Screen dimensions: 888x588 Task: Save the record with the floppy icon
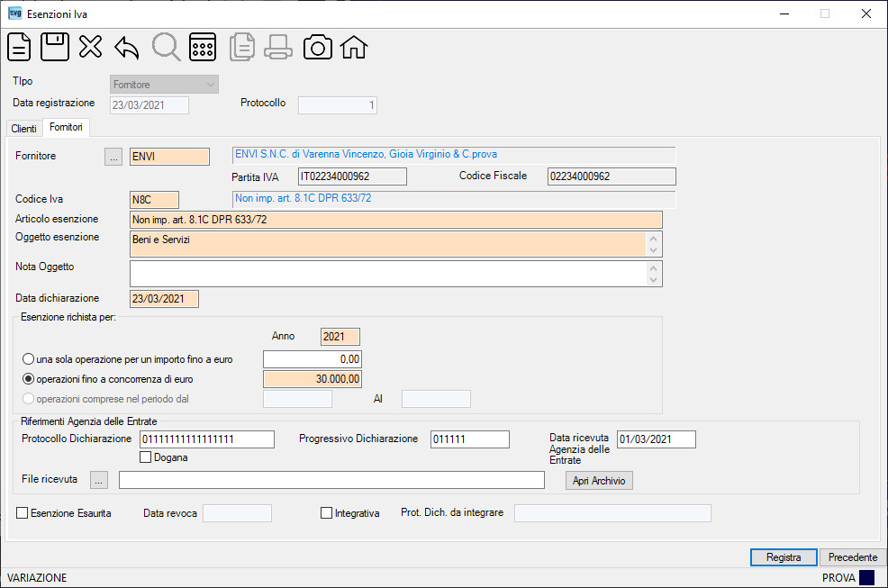coord(55,47)
